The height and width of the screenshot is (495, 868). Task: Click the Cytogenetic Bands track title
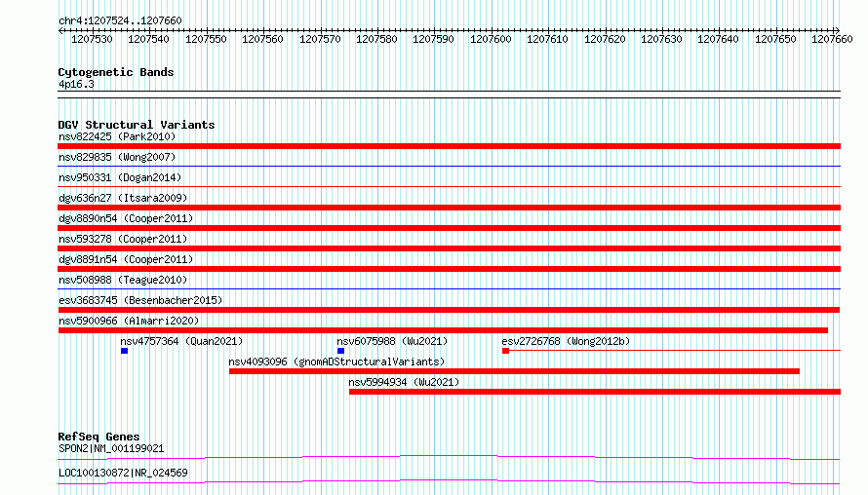[116, 72]
